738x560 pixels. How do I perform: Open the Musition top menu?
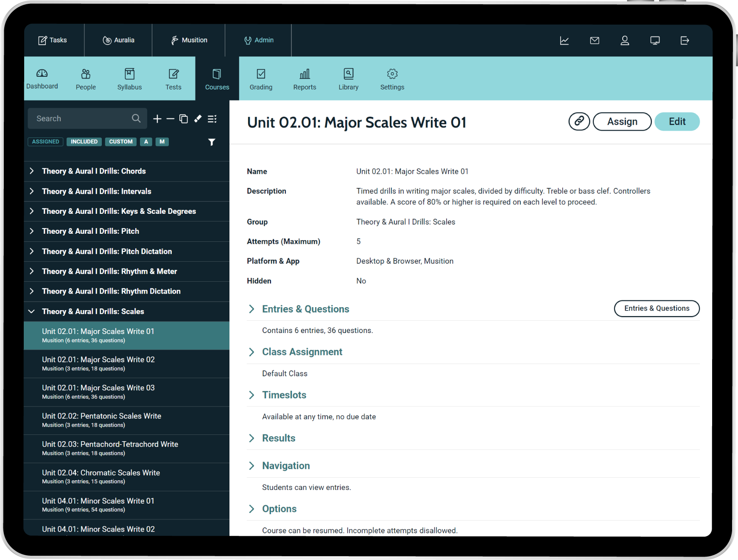189,40
